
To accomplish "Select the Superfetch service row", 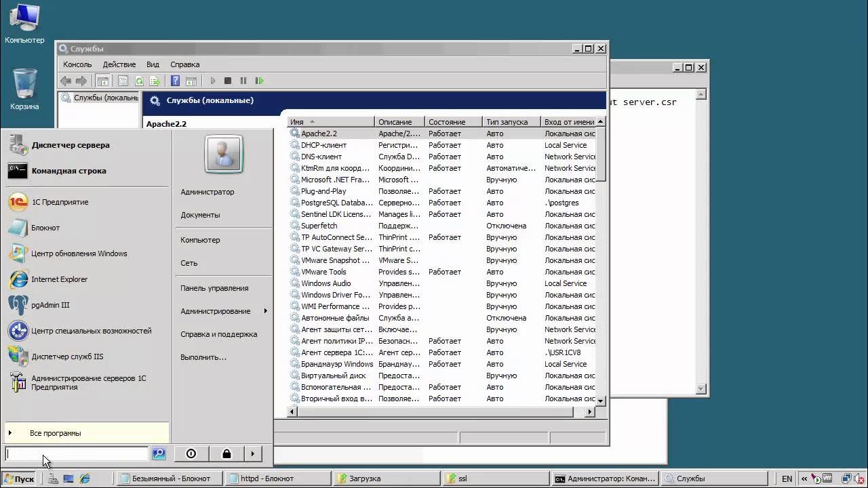I will click(442, 226).
